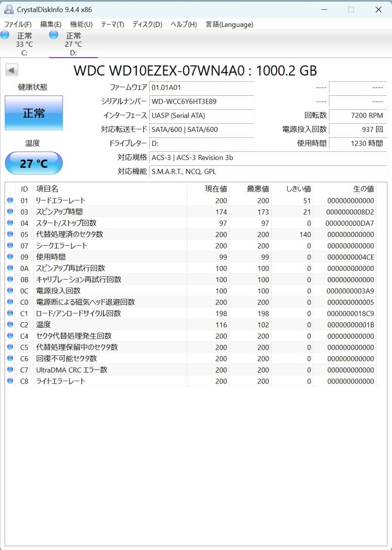Click status orb for row 09 使用時間
This screenshot has width=392, height=550.
coord(10,257)
